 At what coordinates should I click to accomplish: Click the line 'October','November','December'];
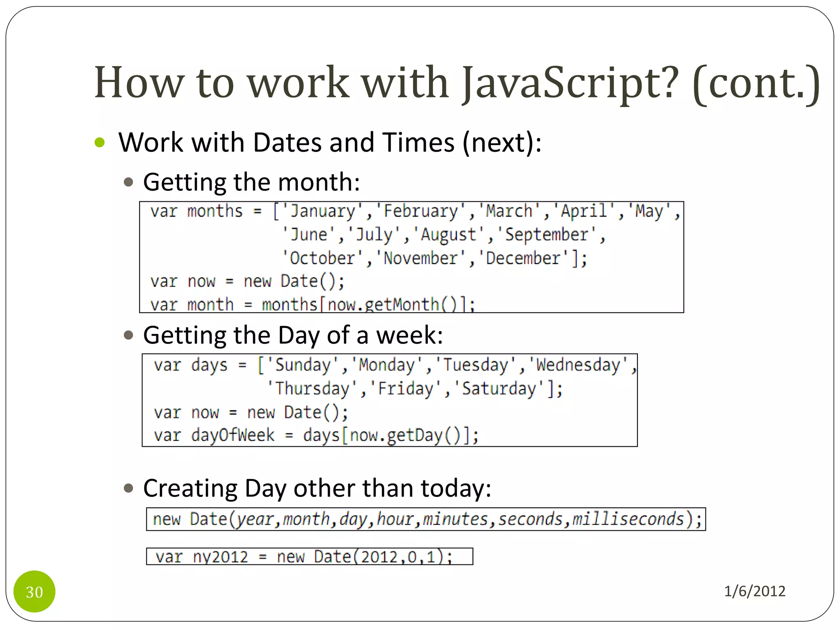pos(435,258)
